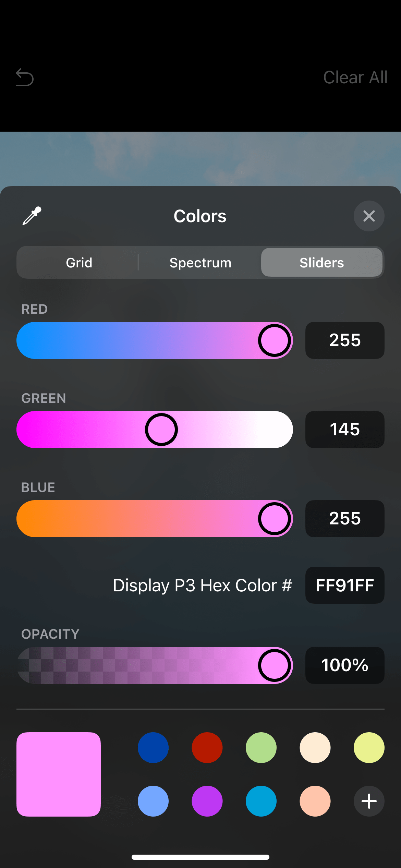
Task: Click the opacity slider track
Action: point(137,665)
